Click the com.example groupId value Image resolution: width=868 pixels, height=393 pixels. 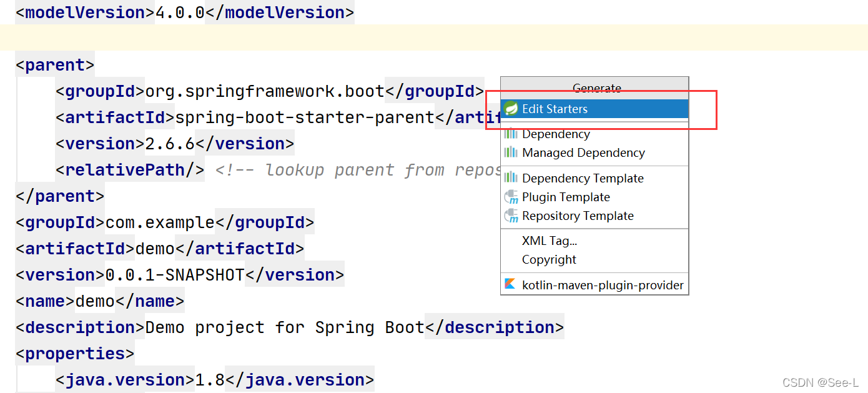tap(160, 222)
